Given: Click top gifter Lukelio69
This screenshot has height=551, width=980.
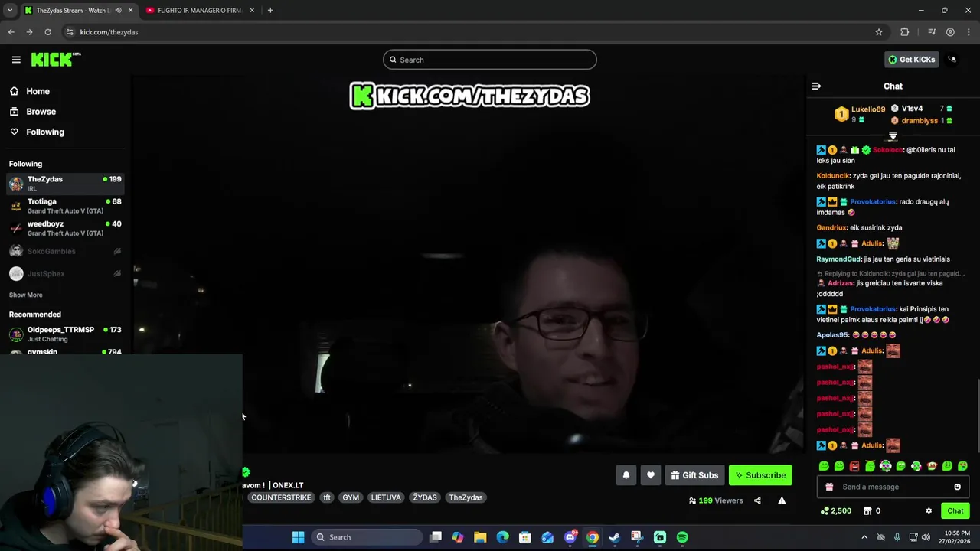Looking at the screenshot, I should pos(867,109).
